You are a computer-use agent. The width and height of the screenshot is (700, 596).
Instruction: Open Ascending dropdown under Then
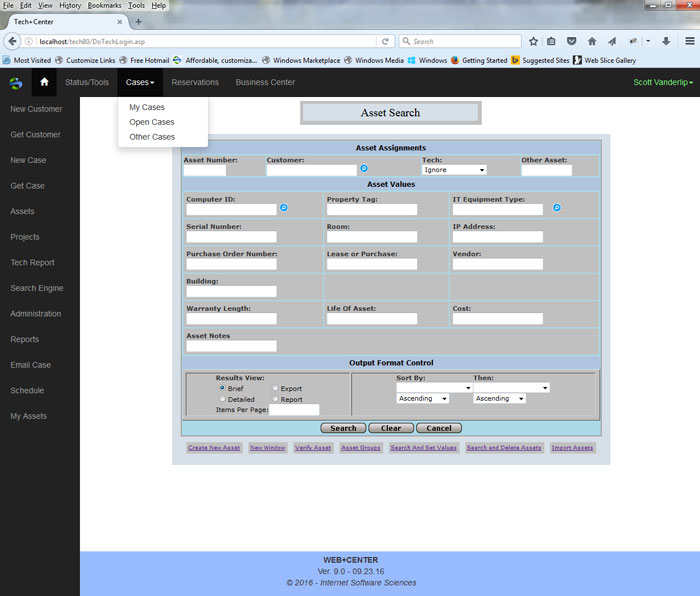(x=500, y=398)
